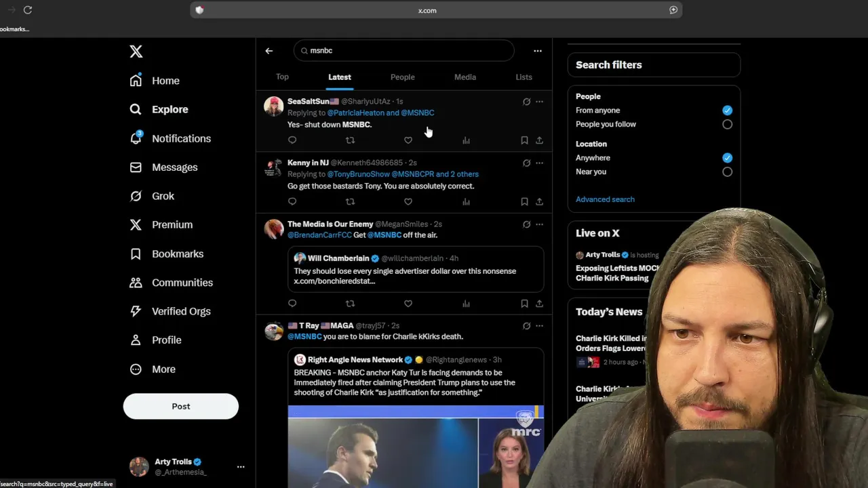Image resolution: width=868 pixels, height=488 pixels.
Task: Open @BrendanCarrFCC mention link
Action: pos(319,235)
